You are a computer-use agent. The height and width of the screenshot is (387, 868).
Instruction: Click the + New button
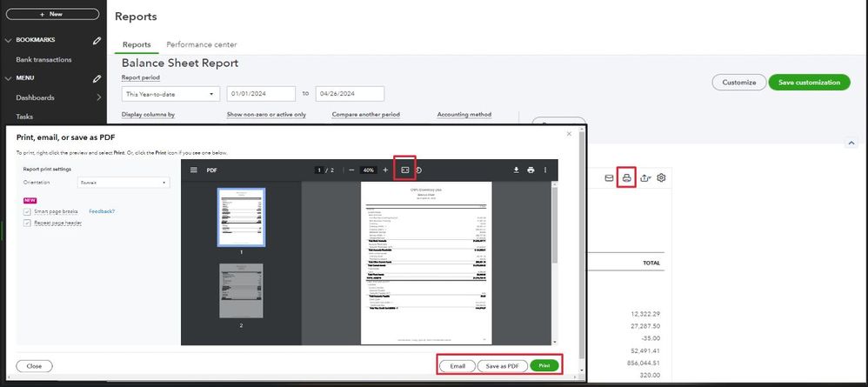52,15
